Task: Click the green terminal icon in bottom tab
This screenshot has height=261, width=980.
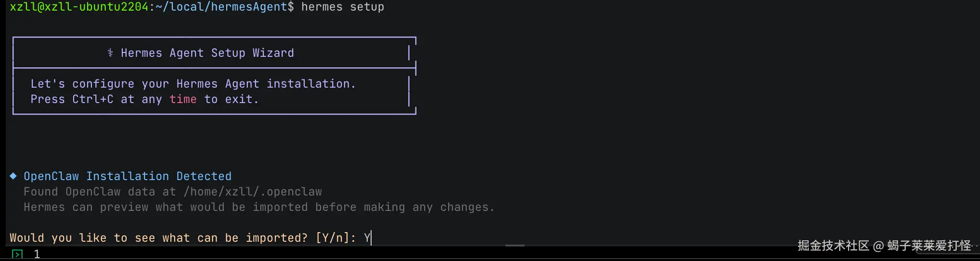Action: (17, 254)
